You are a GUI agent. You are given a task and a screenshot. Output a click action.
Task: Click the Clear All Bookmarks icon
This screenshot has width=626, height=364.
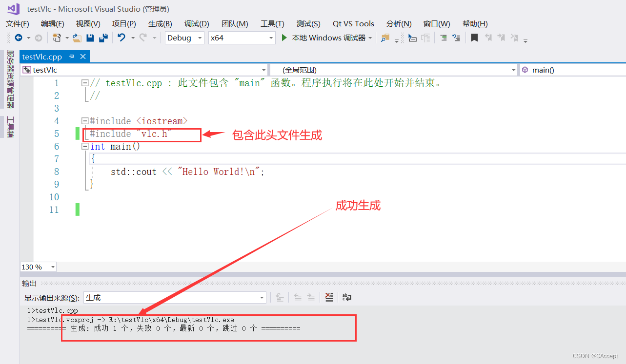(514, 38)
